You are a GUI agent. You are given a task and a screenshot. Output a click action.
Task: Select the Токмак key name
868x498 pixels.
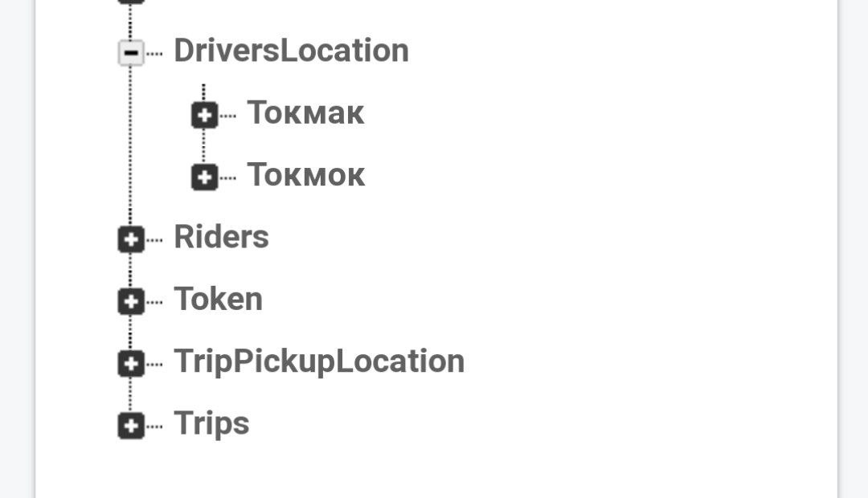tap(305, 112)
